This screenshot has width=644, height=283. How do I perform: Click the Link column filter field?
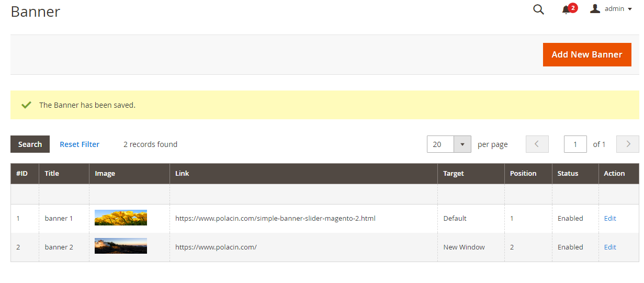303,194
